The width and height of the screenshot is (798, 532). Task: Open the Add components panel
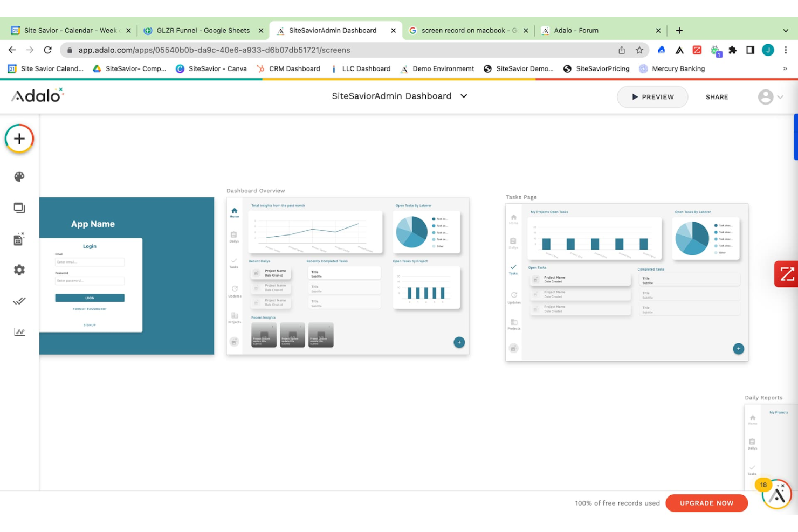pyautogui.click(x=19, y=139)
